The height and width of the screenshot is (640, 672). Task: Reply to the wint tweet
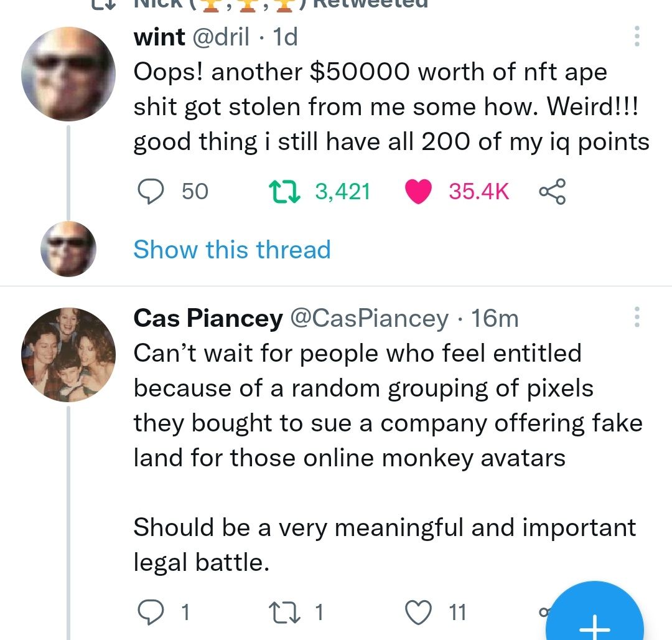150,192
